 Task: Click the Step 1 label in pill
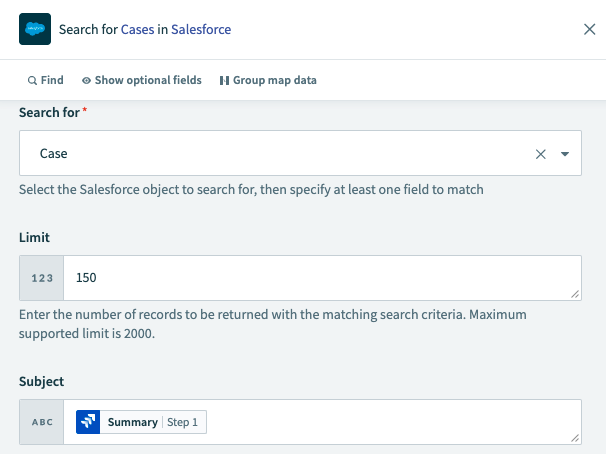point(183,422)
